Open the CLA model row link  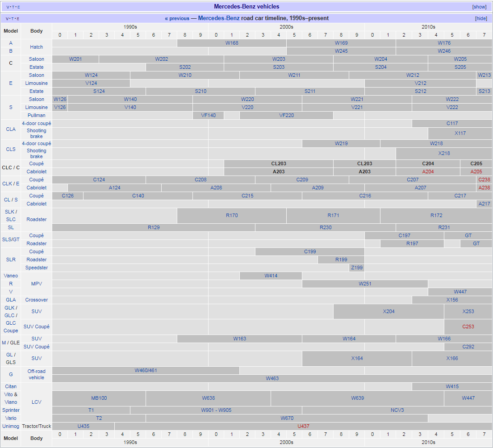coord(11,129)
